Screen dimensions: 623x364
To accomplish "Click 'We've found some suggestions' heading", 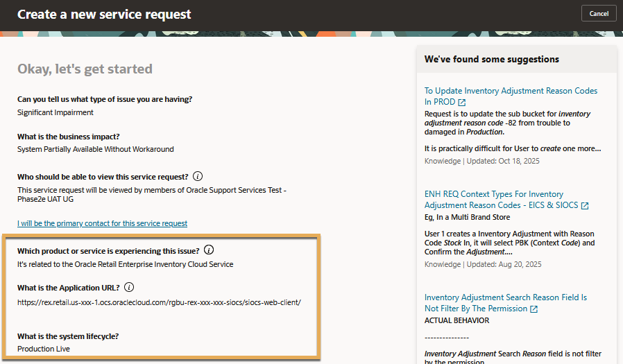I will [x=491, y=59].
